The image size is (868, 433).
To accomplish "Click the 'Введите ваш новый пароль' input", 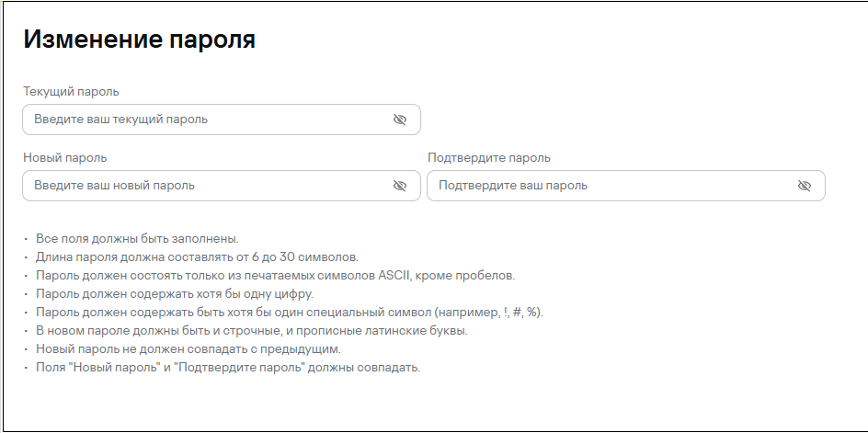I will click(x=222, y=186).
